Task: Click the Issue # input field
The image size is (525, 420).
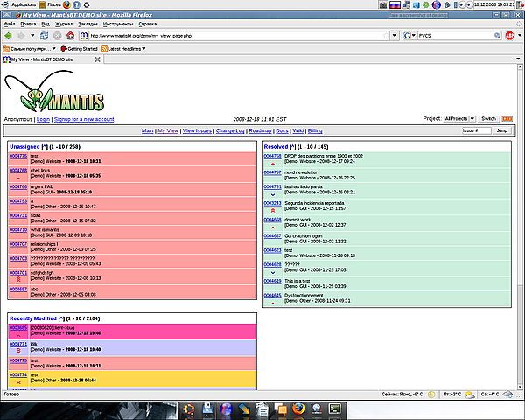Action: coord(477,130)
